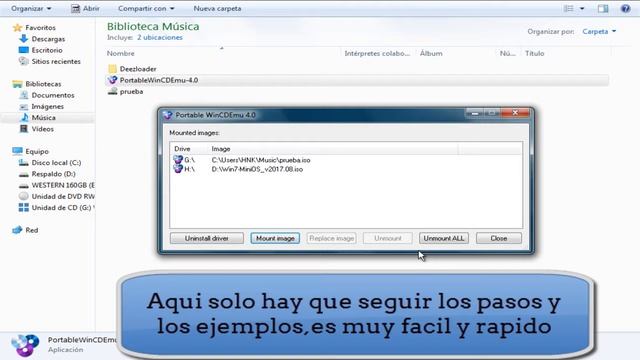Click the change view icon in toolbar
The image size is (640, 360).
[x=568, y=8]
